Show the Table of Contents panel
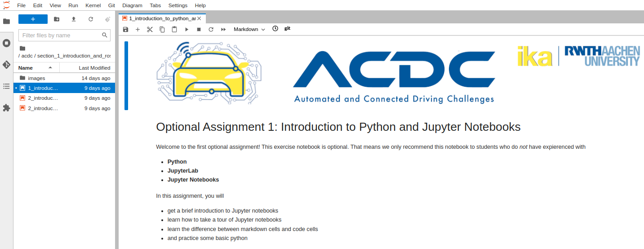The image size is (644, 249). coord(6,86)
